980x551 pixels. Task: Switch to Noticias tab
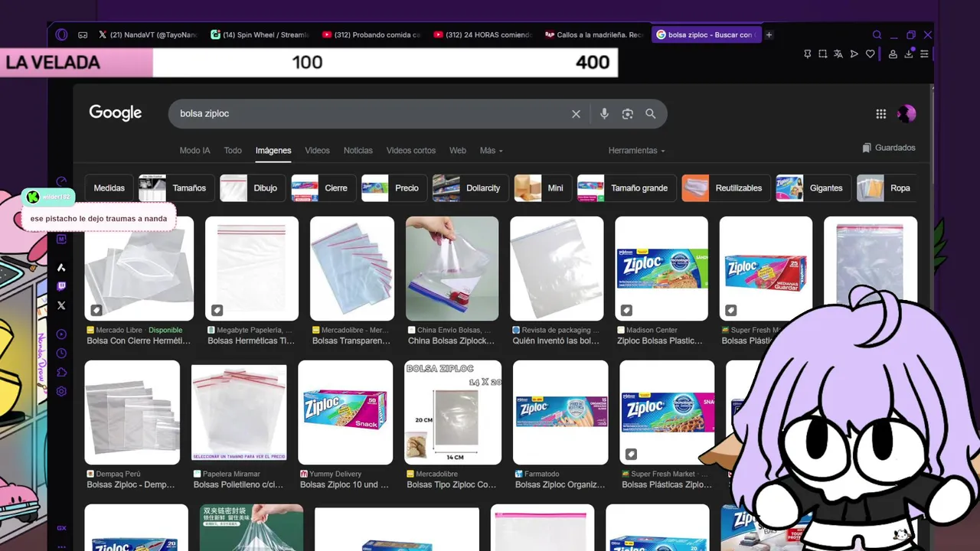358,151
